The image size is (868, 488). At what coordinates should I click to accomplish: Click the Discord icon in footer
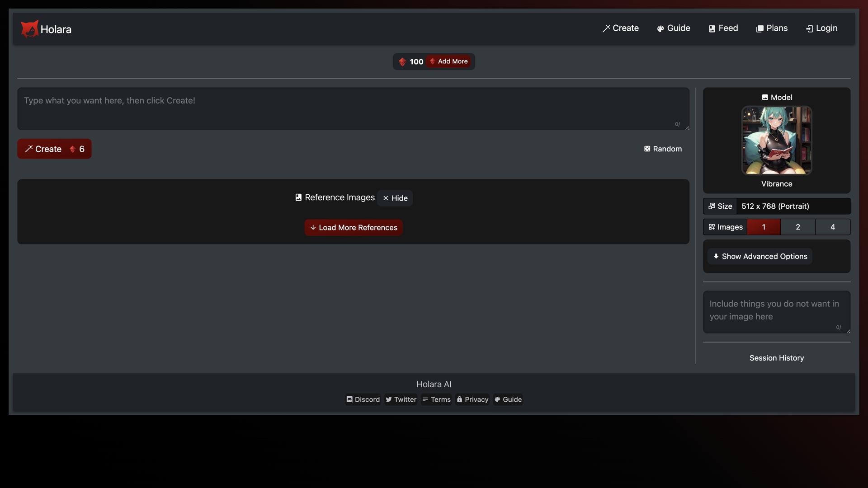[x=350, y=399]
